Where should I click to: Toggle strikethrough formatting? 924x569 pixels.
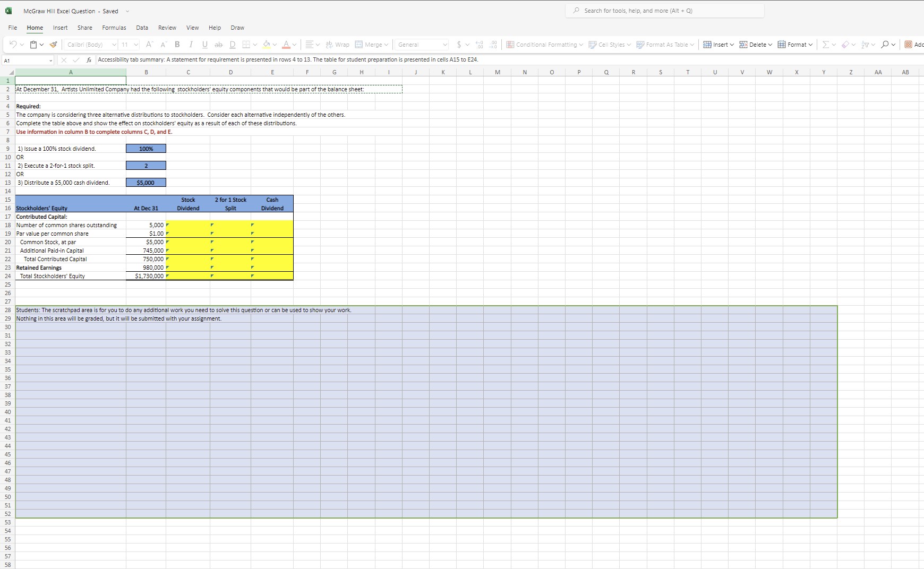[219, 45]
